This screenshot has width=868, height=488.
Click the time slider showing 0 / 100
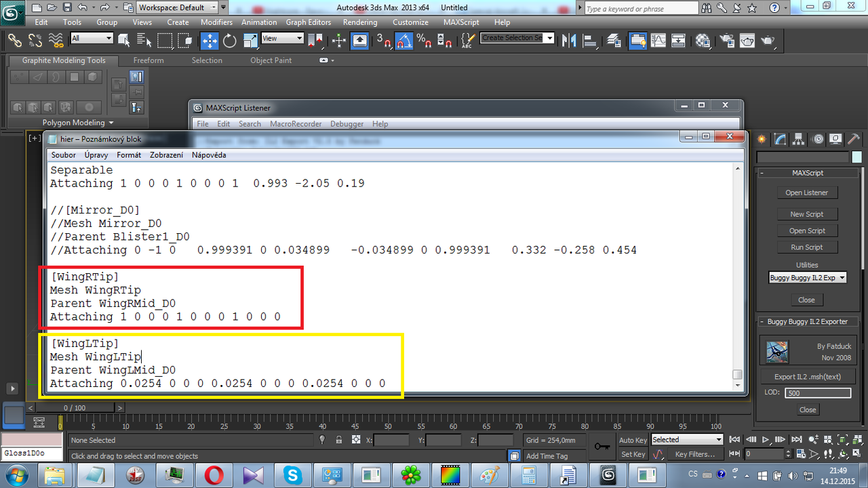tap(75, 408)
